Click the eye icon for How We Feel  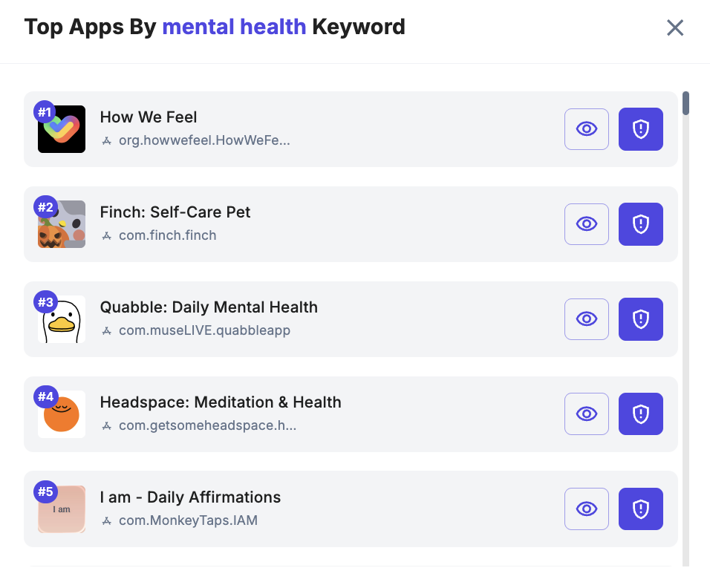(587, 129)
